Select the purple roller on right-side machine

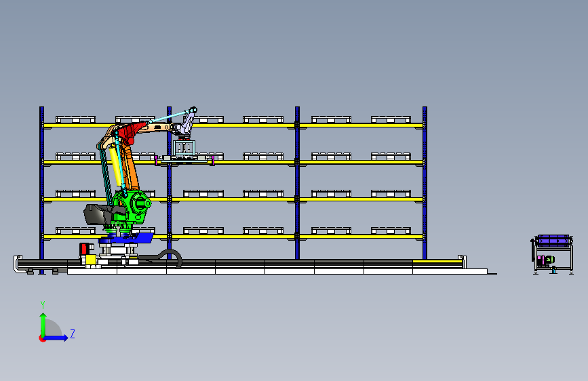pos(553,241)
